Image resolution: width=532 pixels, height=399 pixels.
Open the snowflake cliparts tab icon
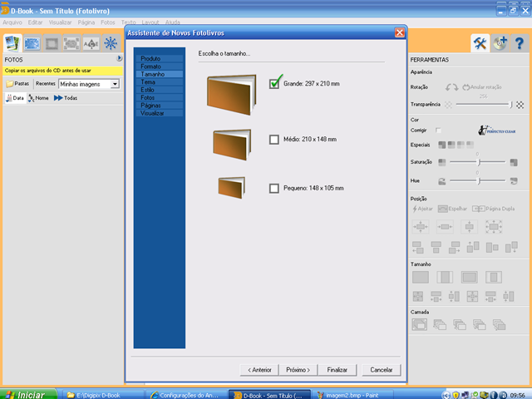(x=111, y=43)
